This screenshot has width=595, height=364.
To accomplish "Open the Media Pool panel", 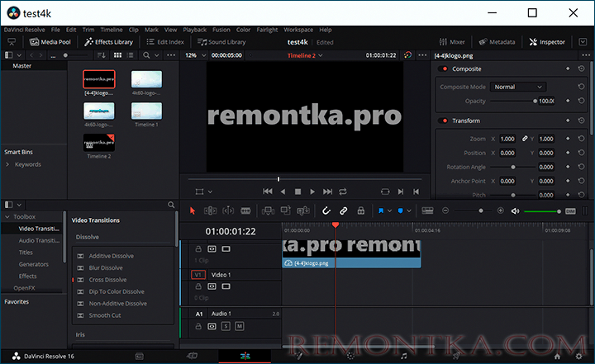I will [x=50, y=42].
